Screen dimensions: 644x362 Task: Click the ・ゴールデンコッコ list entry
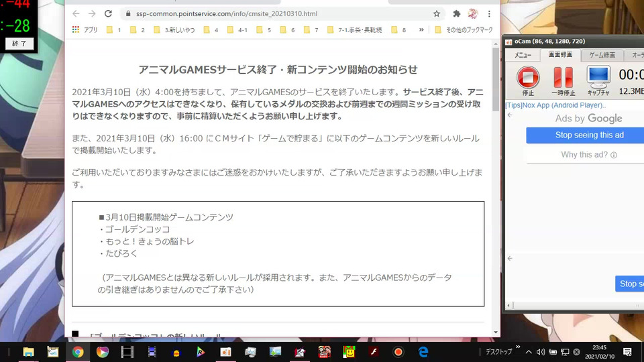pos(134,229)
